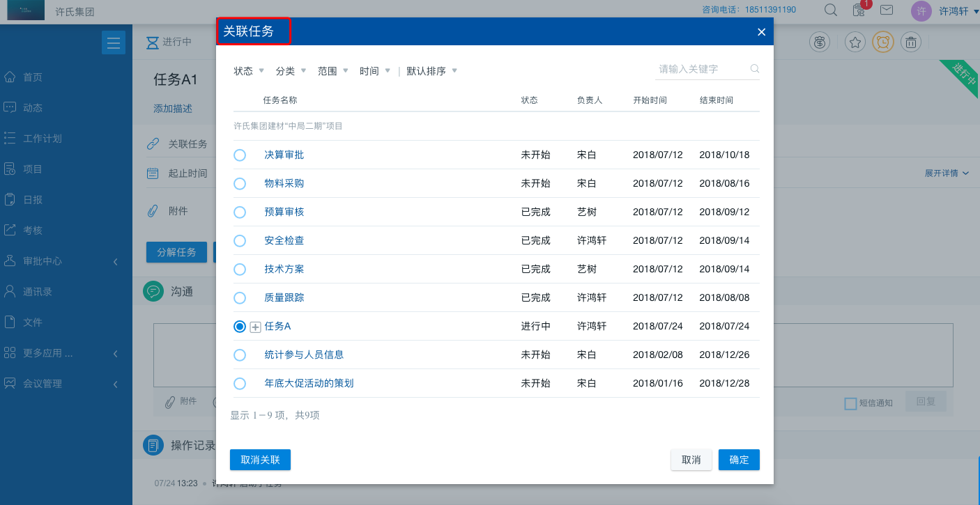Click the paperclip 附件 icon under comment box
The image size is (980, 505).
pos(169,402)
